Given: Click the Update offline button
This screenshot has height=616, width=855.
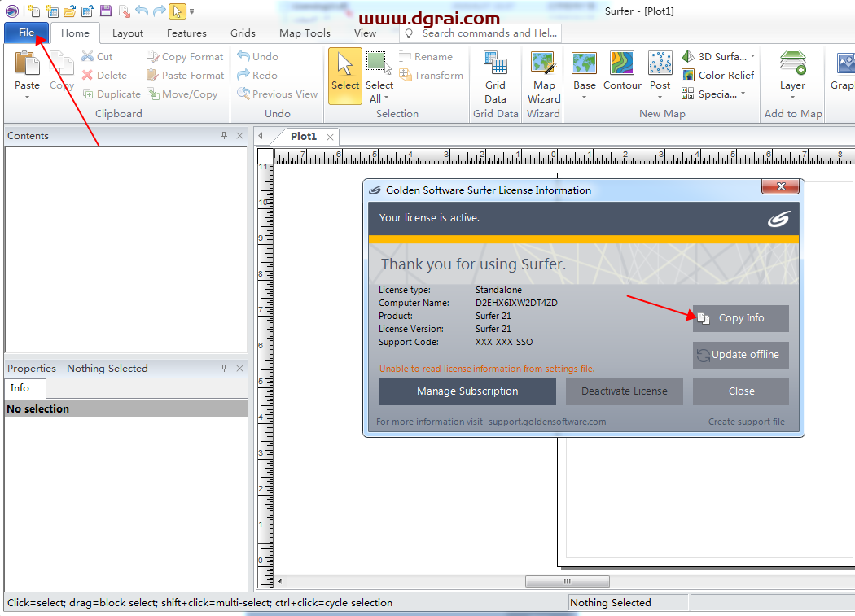Looking at the screenshot, I should tap(740, 354).
